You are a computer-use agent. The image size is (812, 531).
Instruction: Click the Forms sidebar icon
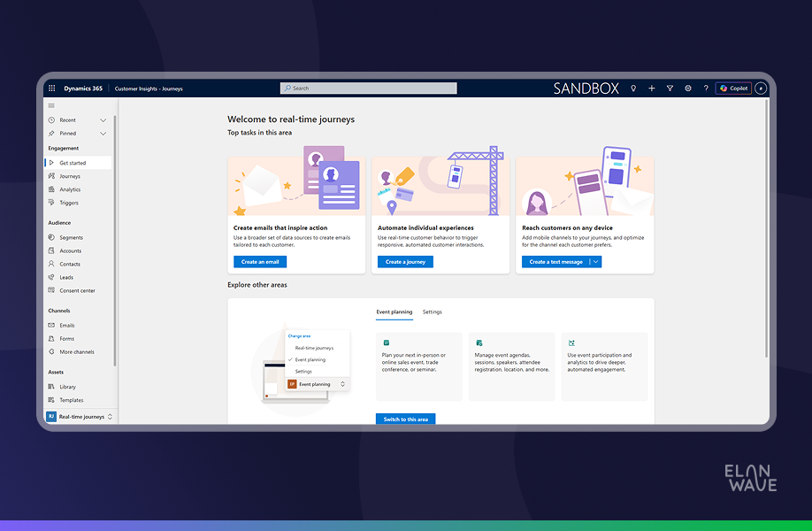(51, 338)
